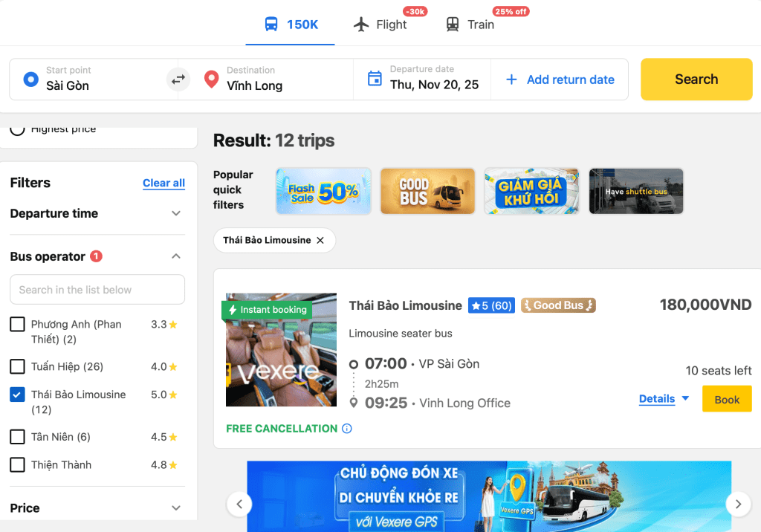This screenshot has height=532, width=761.
Task: Tick the Tân Niên operator checkbox
Action: 18,437
